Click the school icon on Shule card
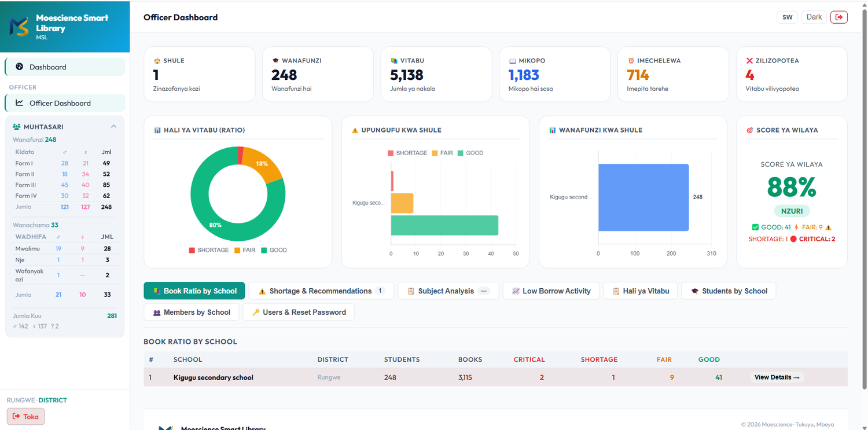The image size is (868, 430). click(157, 61)
